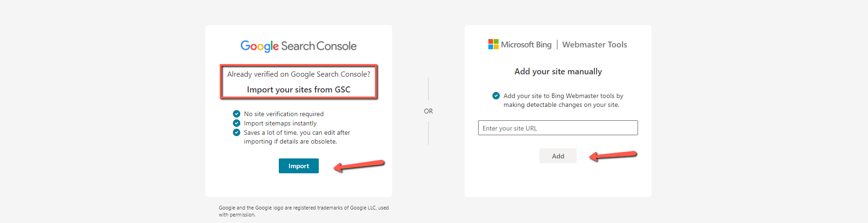The image size is (868, 223).
Task: Click the Microsoft four-color logo icon
Action: click(x=493, y=44)
